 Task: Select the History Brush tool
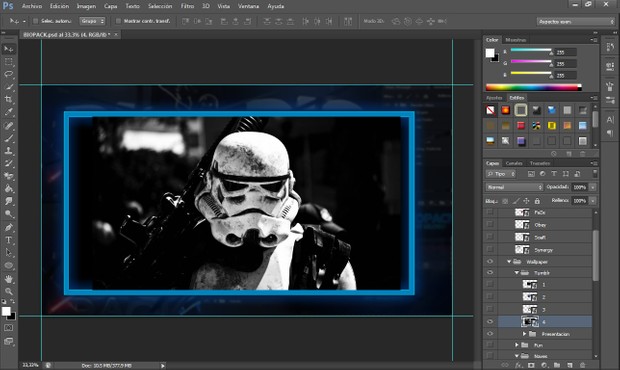click(8, 164)
